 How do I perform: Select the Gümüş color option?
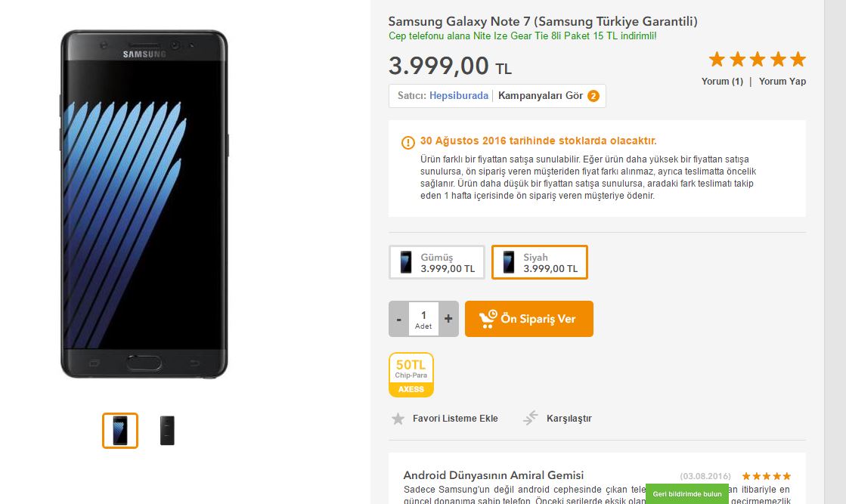click(437, 262)
